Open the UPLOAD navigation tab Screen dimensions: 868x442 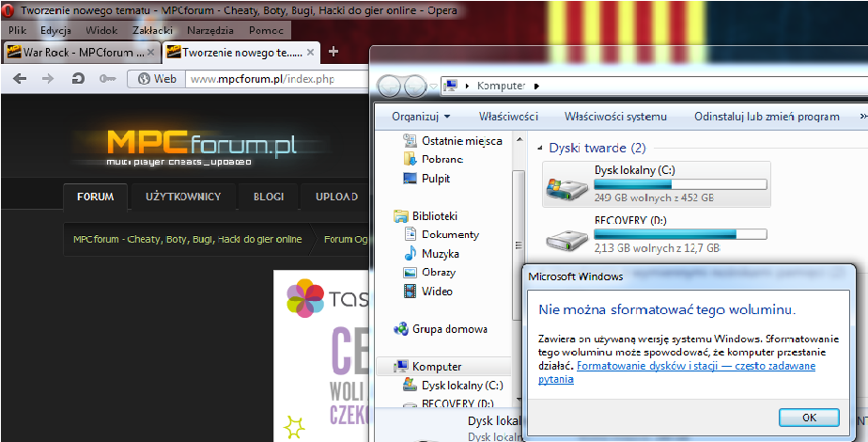point(336,197)
